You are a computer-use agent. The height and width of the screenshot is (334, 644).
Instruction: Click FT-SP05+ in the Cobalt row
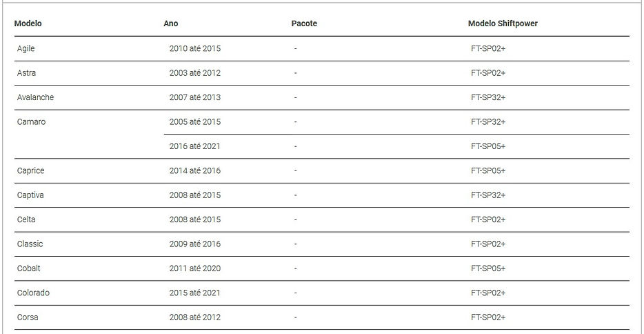488,268
